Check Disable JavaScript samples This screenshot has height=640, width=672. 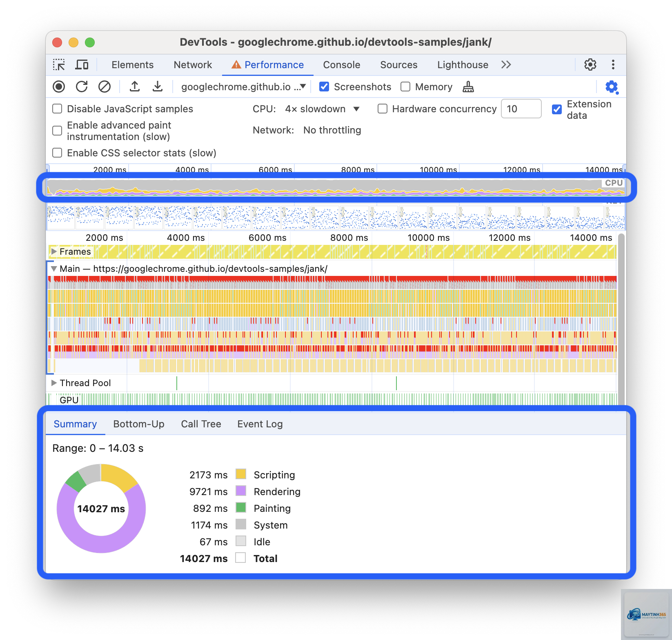58,109
